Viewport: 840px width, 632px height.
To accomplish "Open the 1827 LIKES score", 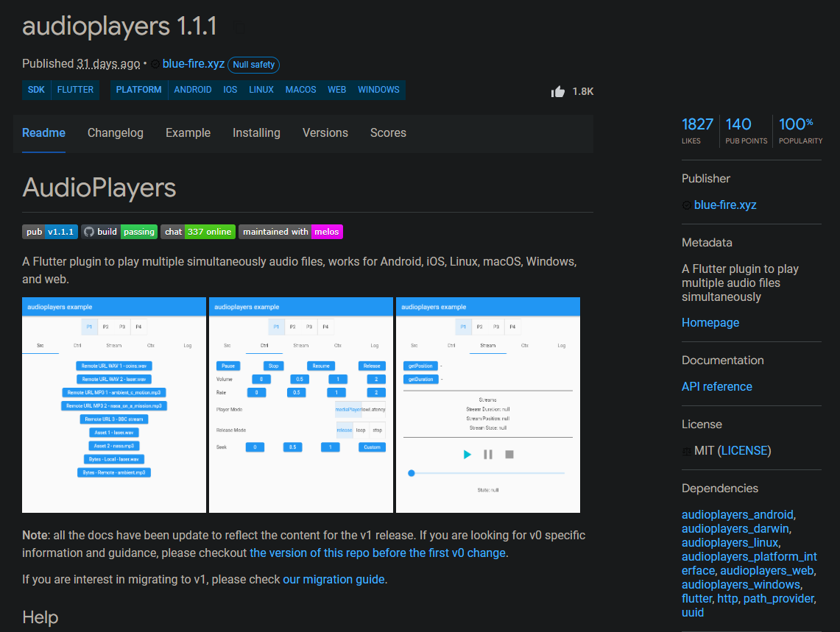I will tap(697, 131).
